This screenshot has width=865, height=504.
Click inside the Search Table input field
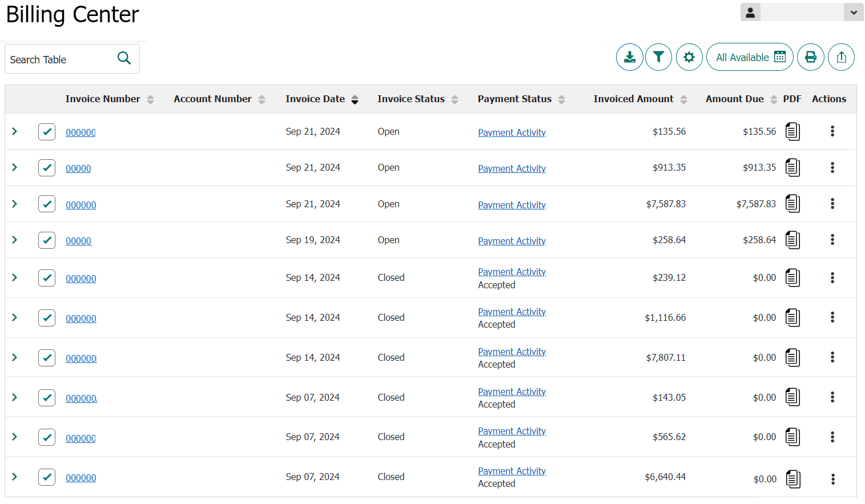point(57,58)
